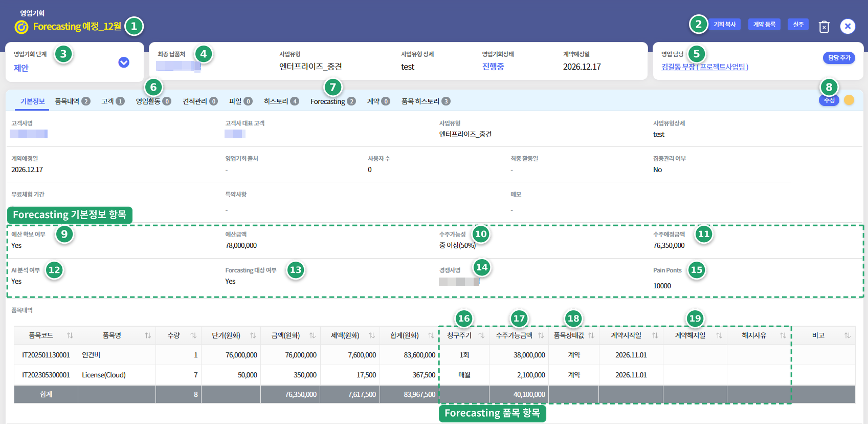The width and height of the screenshot is (868, 424).
Task: Click the yellow Forecasting target icon
Action: tap(21, 27)
